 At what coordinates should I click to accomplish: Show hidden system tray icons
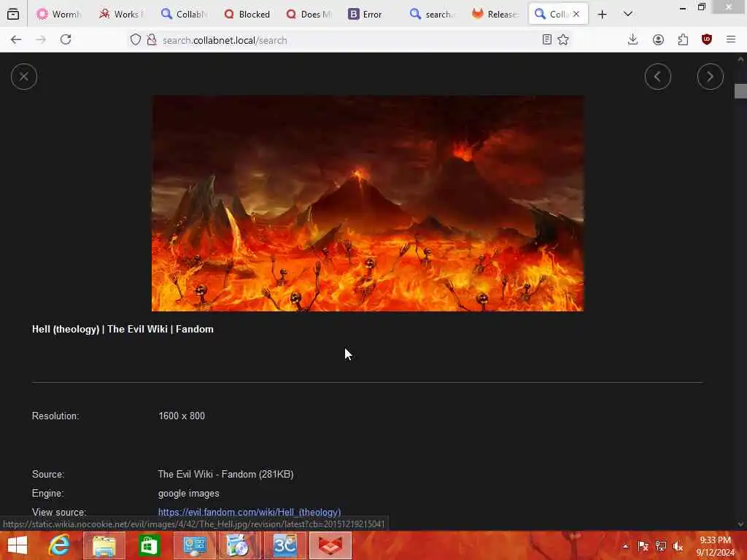pyautogui.click(x=625, y=546)
